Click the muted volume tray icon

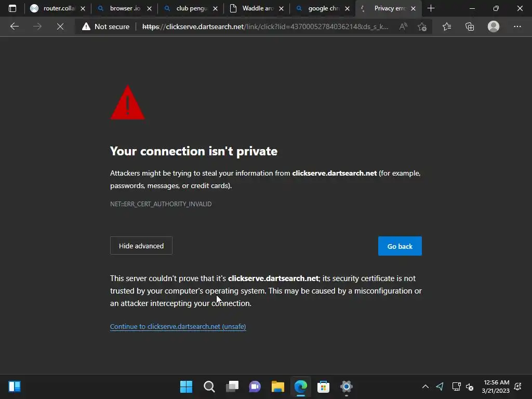point(470,387)
